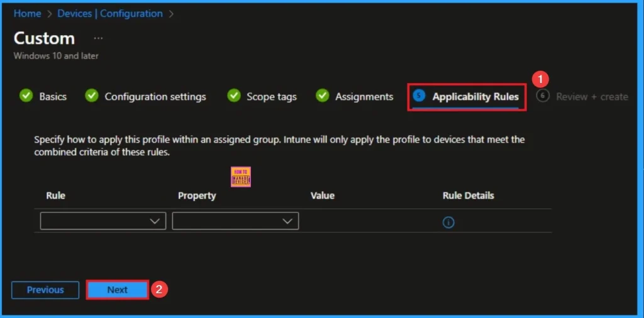The image size is (644, 318).
Task: Switch to the Basics step
Action: point(53,97)
